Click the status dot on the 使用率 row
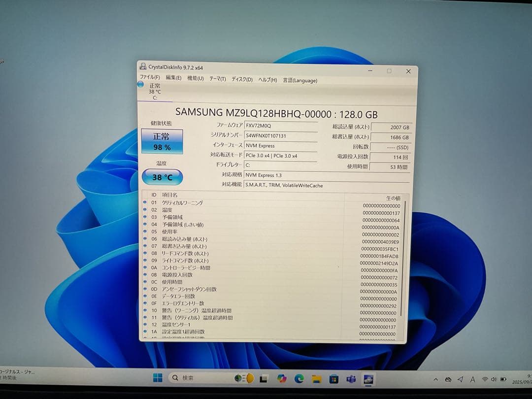 point(144,232)
